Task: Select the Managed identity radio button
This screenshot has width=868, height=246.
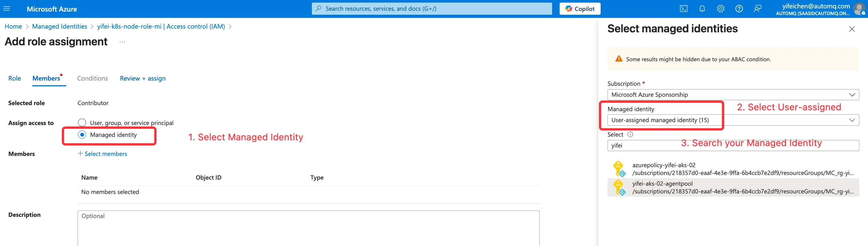Action: pyautogui.click(x=82, y=135)
